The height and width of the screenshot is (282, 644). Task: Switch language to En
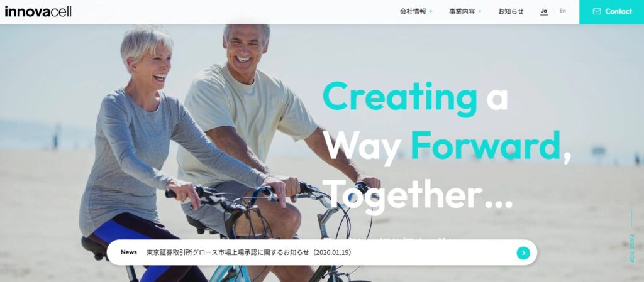(563, 11)
